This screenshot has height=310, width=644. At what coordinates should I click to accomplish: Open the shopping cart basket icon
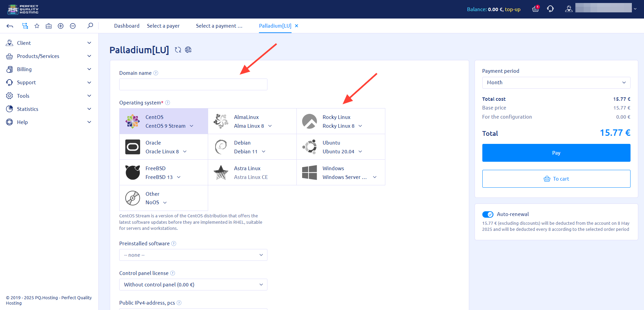(x=536, y=9)
